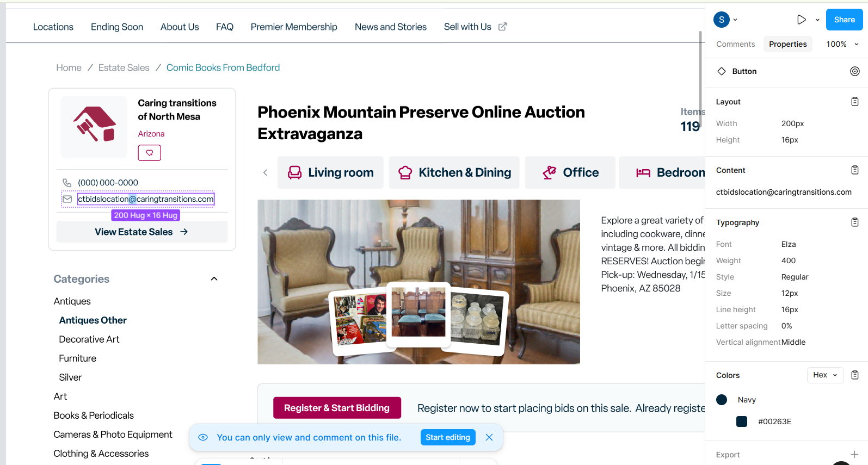Click the target icon beside Button

pyautogui.click(x=855, y=71)
